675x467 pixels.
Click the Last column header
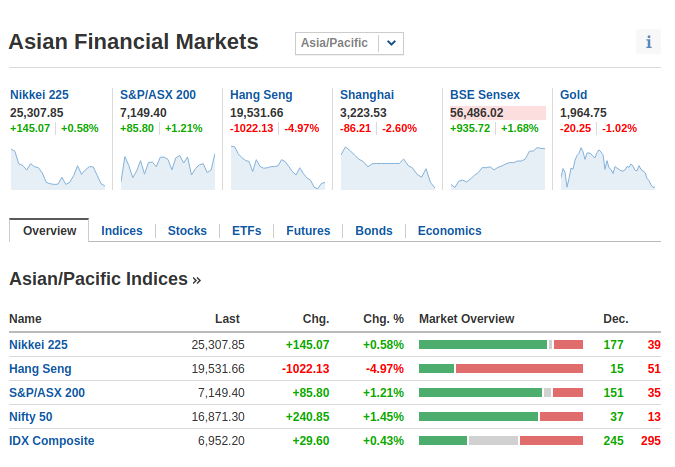(x=227, y=319)
